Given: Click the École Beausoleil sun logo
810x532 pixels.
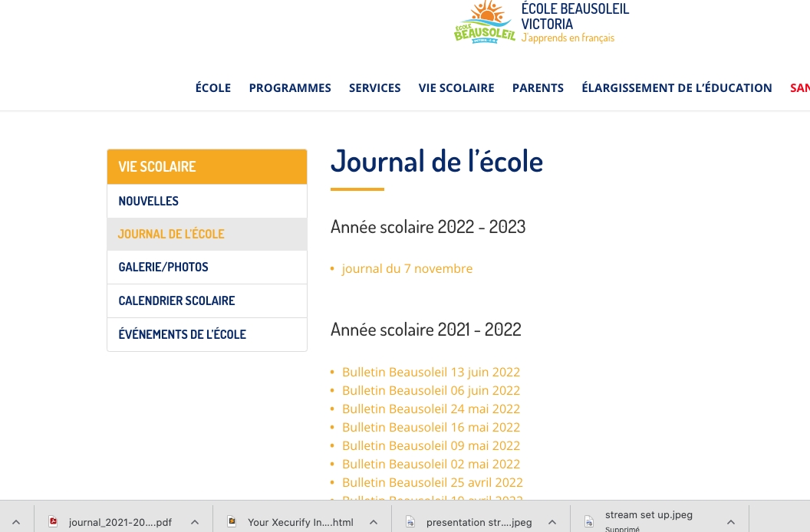Looking at the screenshot, I should click(x=485, y=22).
